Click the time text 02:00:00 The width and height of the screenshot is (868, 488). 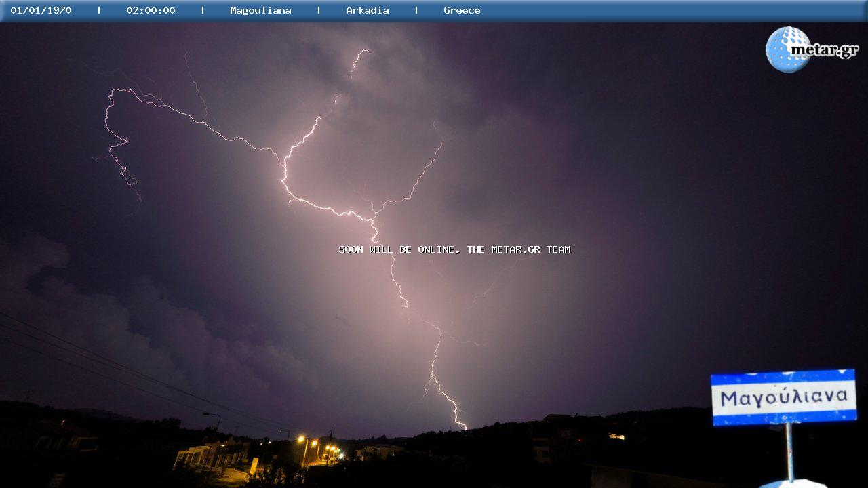click(151, 10)
